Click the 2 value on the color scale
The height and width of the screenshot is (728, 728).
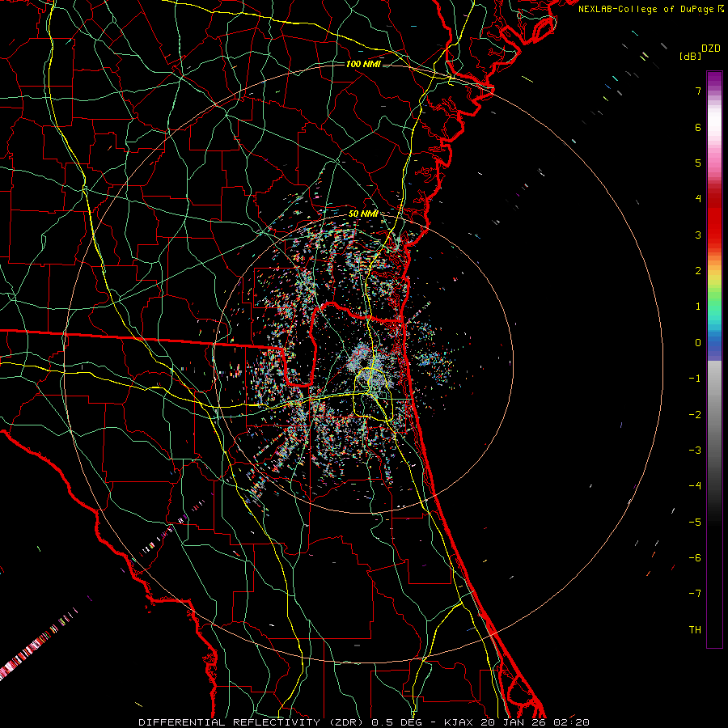(698, 271)
